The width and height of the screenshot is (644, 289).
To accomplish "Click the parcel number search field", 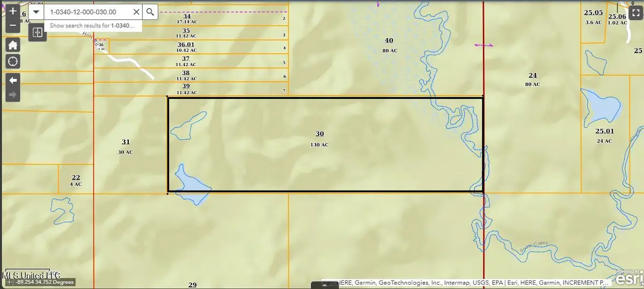I will click(x=88, y=11).
